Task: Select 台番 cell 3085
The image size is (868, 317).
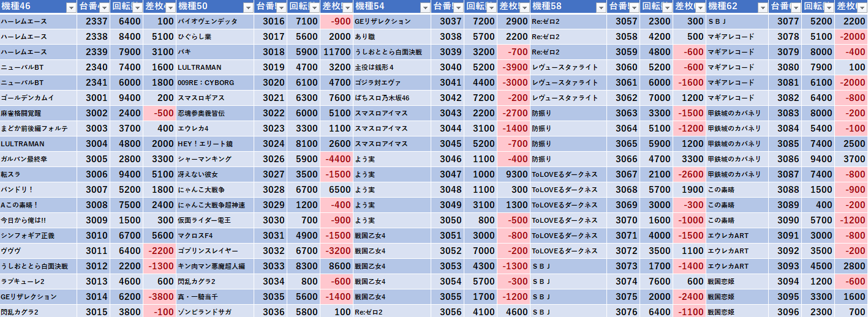Action: (785, 144)
